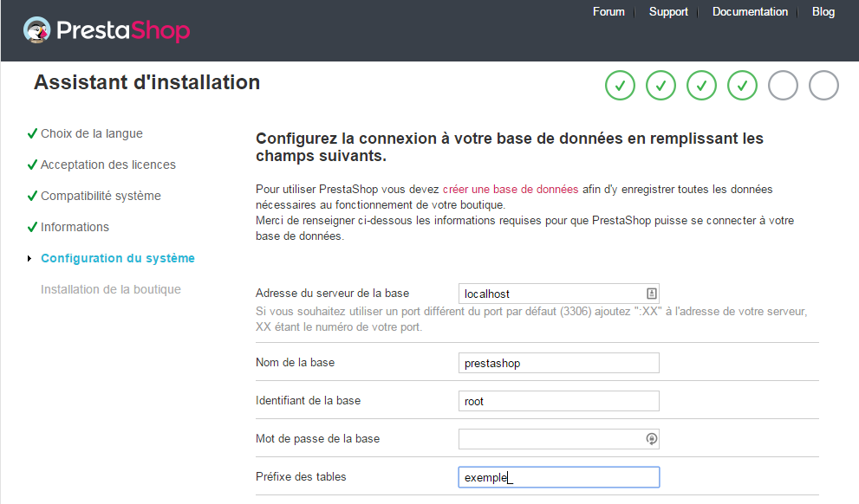Click the second completed step checkmark circle

click(661, 86)
